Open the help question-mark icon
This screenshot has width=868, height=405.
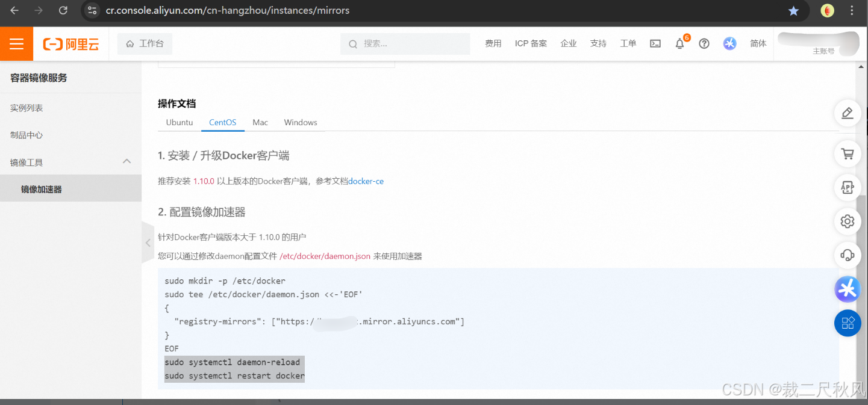tap(704, 44)
